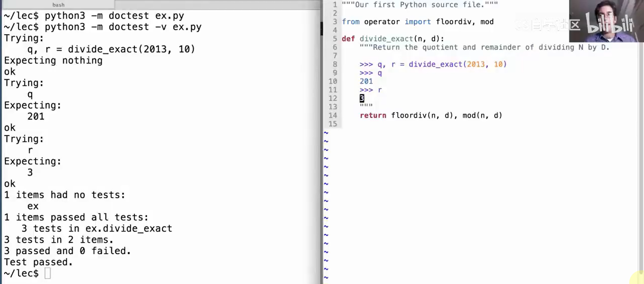Click the 'Expecting nothing' terminal output
This screenshot has width=644, height=284.
53,60
